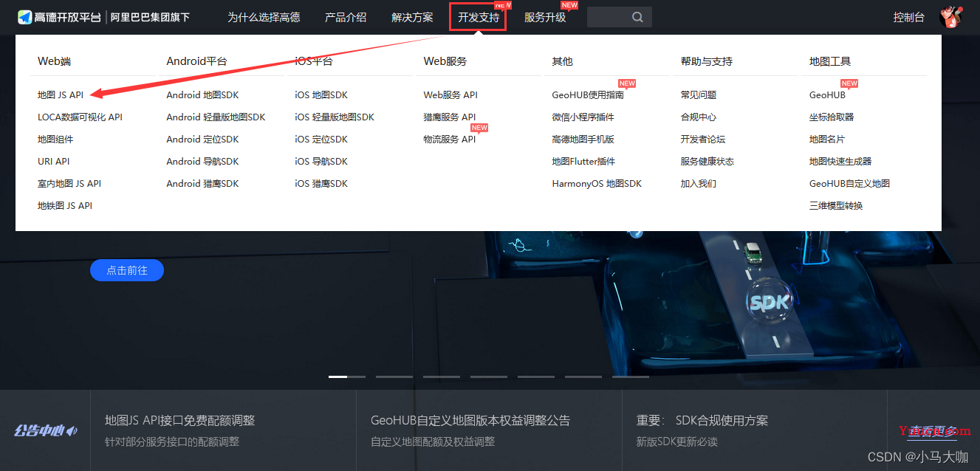Open 物流服务 API link
This screenshot has height=471, width=980.
pos(450,139)
